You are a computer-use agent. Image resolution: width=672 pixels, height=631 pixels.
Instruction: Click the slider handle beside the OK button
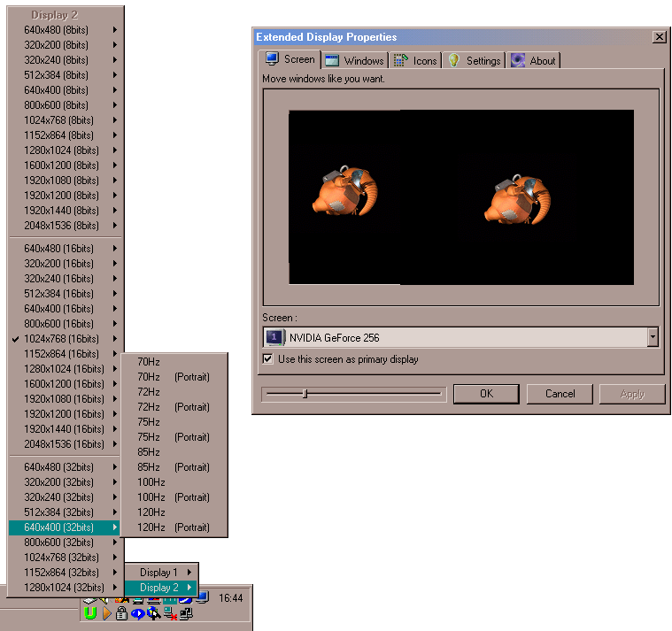point(305,394)
